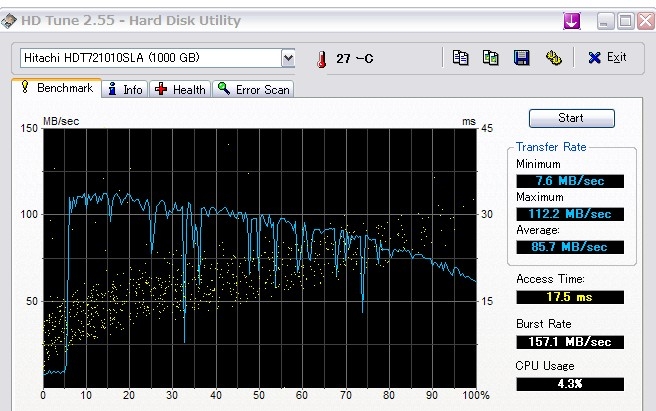
Task: Click Minimum value 7.6 MB/sec
Action: [570, 181]
